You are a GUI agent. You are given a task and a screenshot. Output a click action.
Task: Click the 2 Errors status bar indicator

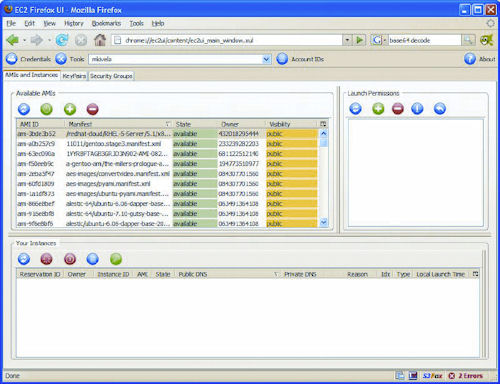click(466, 376)
